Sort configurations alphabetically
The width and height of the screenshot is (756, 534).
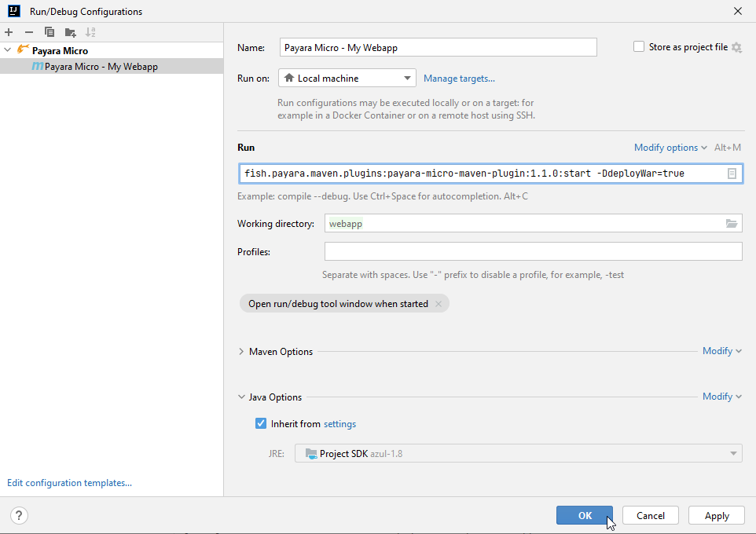click(x=90, y=31)
